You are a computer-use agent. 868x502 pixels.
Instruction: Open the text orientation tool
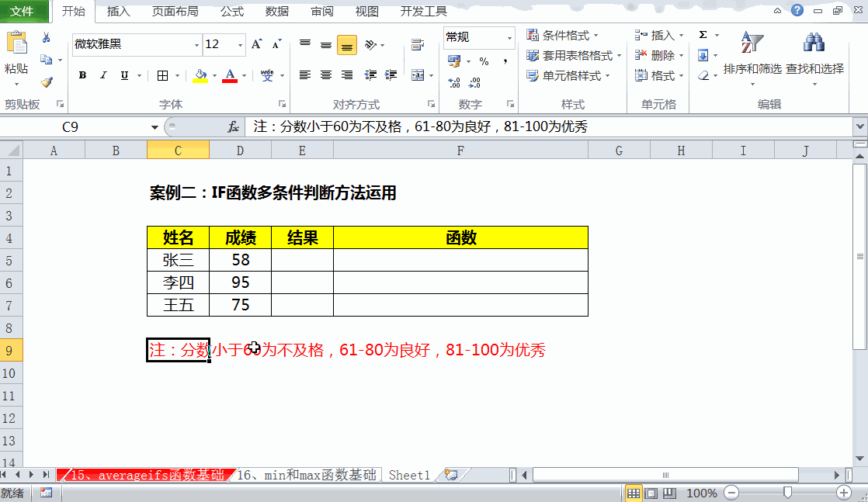click(x=371, y=44)
